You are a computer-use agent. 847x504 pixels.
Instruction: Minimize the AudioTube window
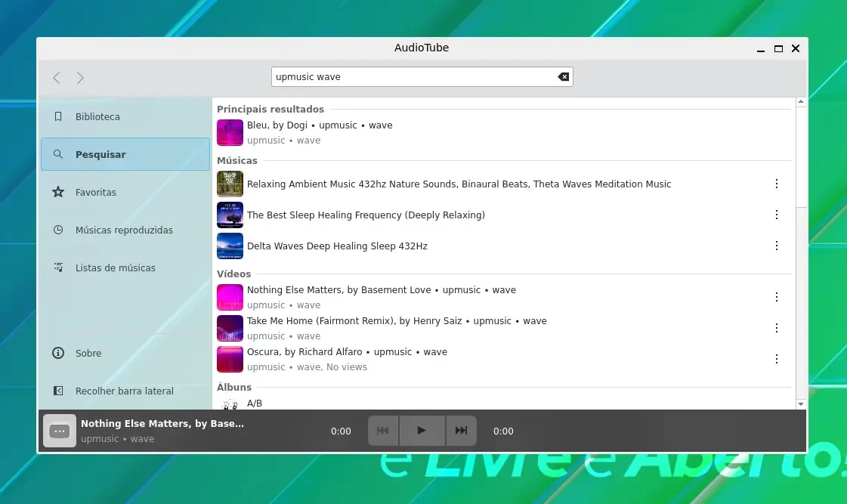click(x=761, y=48)
